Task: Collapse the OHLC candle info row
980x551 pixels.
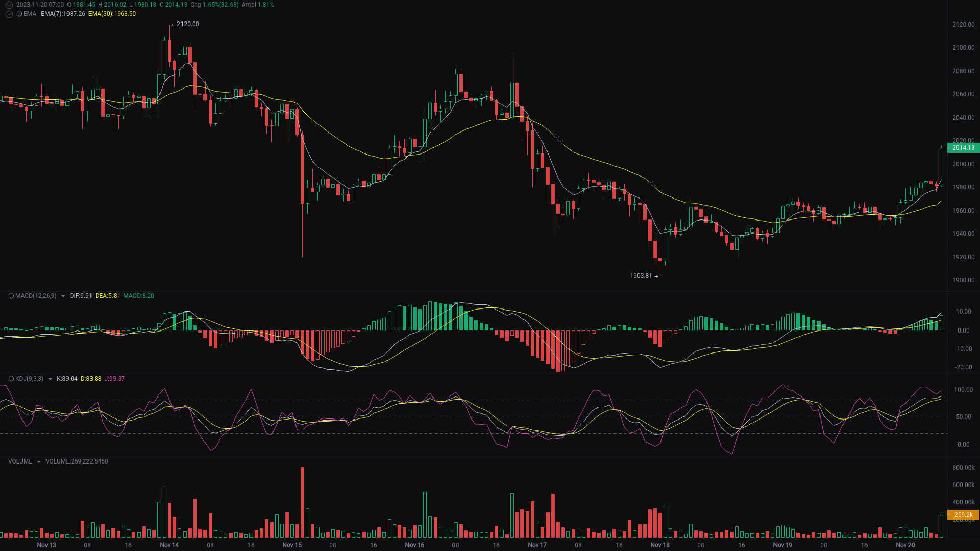Action: (9, 5)
